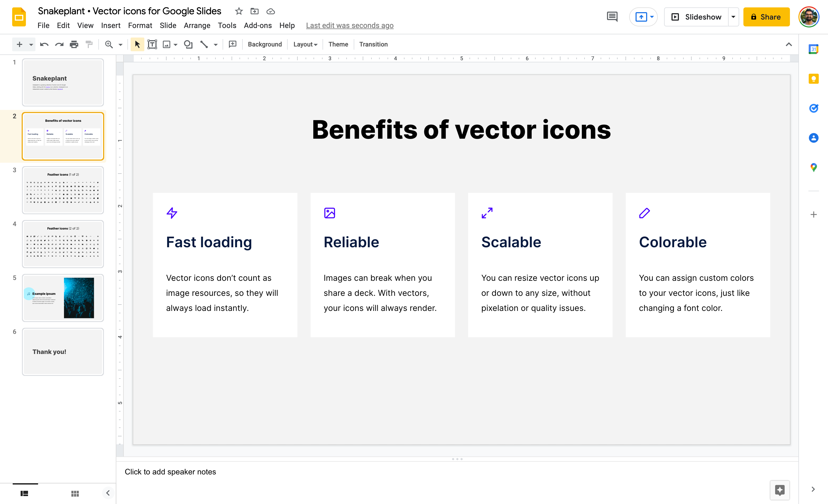Viewport: 828px width, 504px height.
Task: Open the Arrange menu
Action: [x=197, y=26]
